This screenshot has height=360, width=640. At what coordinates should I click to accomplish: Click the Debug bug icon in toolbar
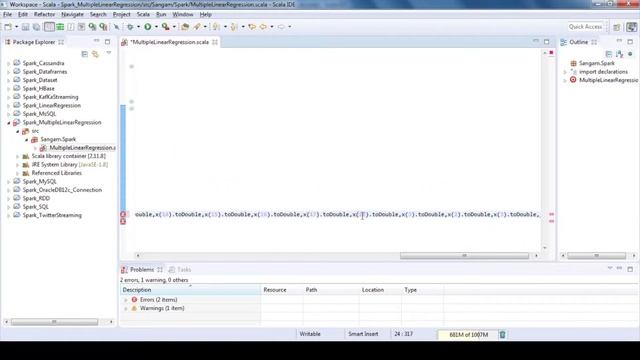(130, 27)
